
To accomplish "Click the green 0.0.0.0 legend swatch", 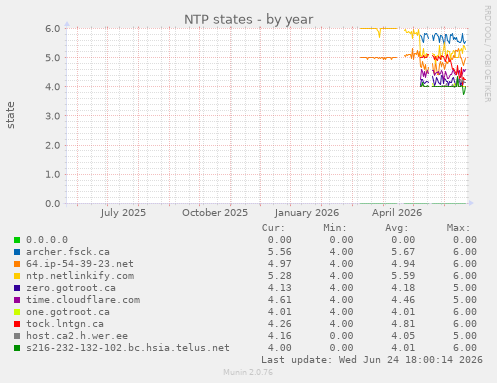I will coord(17,240).
